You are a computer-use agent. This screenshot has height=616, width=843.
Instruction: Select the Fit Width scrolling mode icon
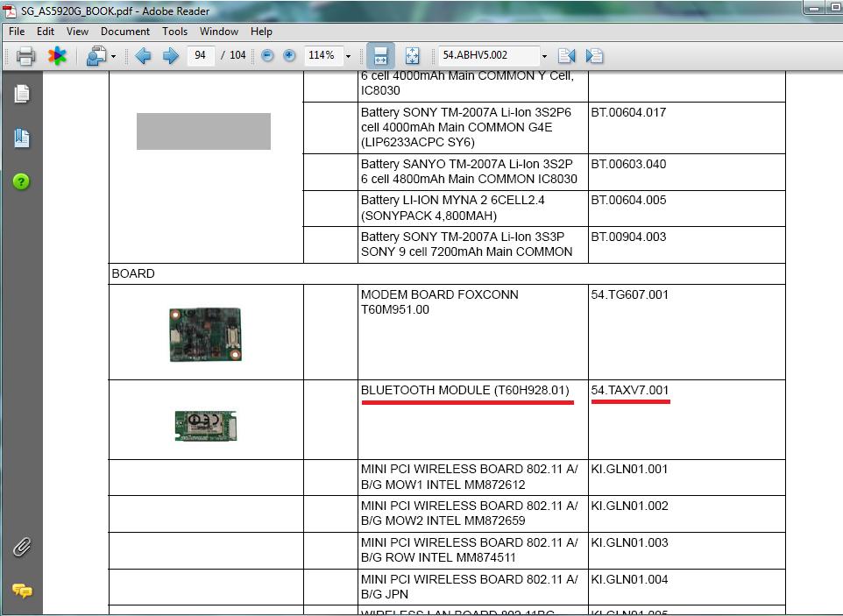(x=380, y=55)
